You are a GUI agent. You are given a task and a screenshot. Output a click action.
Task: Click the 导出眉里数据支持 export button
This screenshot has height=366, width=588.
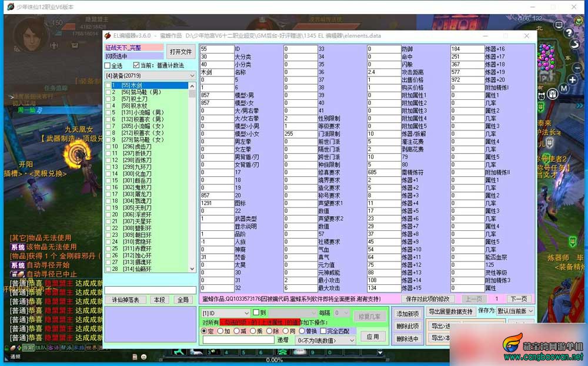point(450,311)
